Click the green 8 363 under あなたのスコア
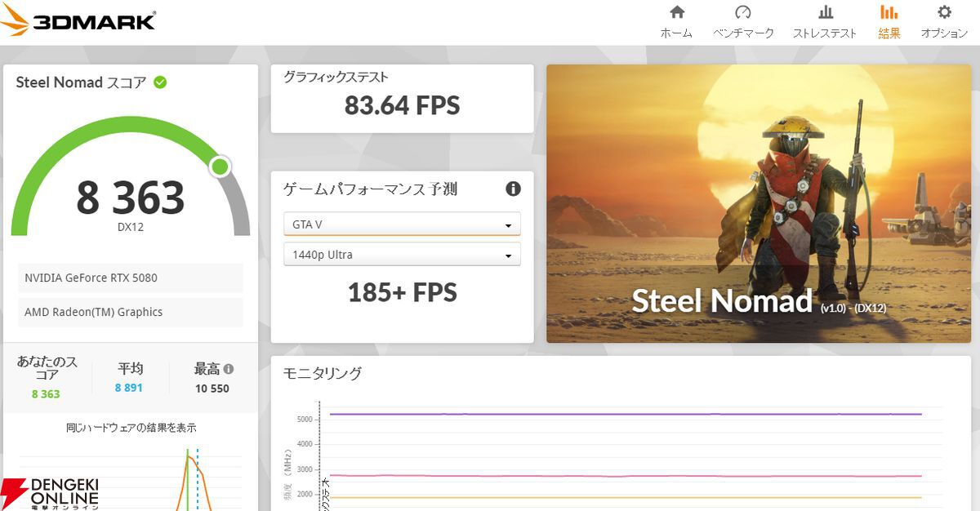 point(46,394)
